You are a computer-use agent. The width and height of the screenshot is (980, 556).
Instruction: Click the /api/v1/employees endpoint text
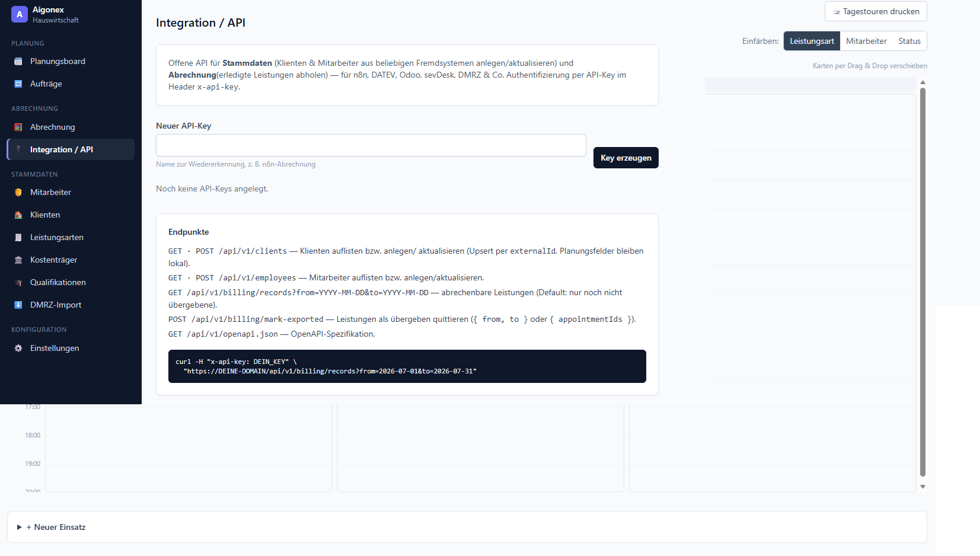257,278
